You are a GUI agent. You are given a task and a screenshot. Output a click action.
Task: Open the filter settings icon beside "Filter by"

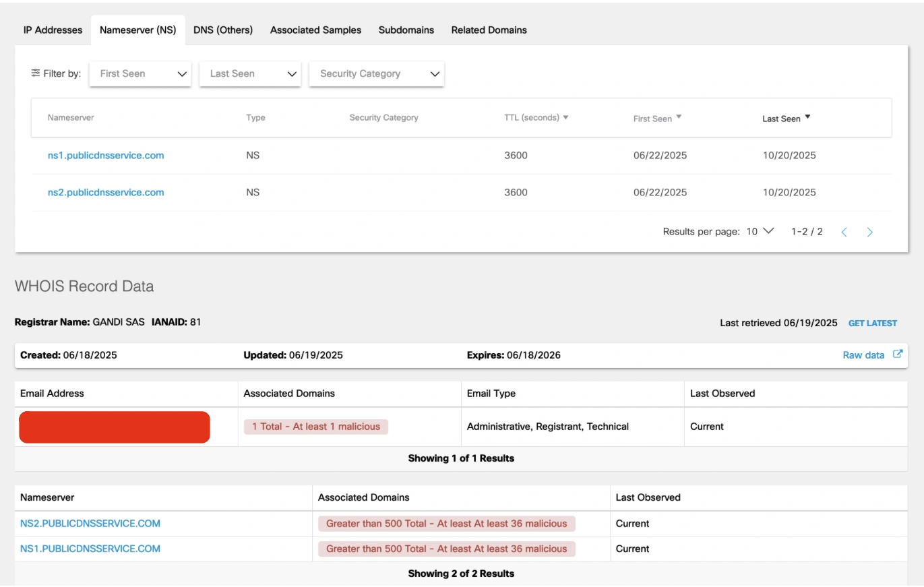[36, 73]
